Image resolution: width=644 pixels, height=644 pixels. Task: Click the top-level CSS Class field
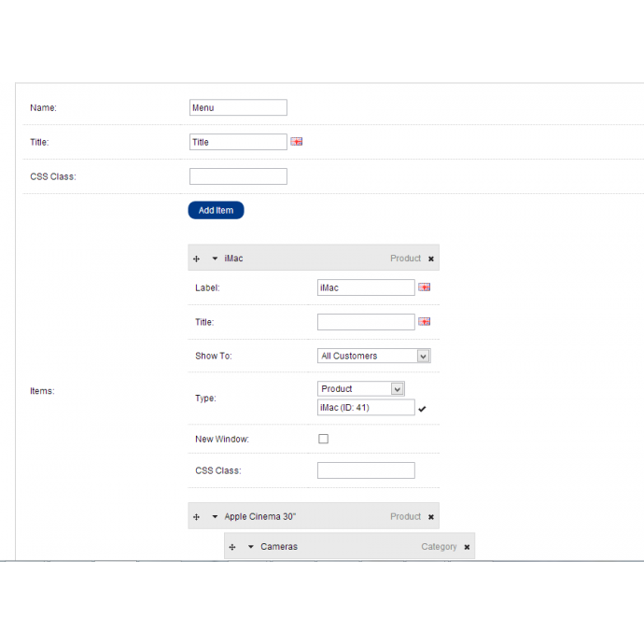pyautogui.click(x=238, y=176)
